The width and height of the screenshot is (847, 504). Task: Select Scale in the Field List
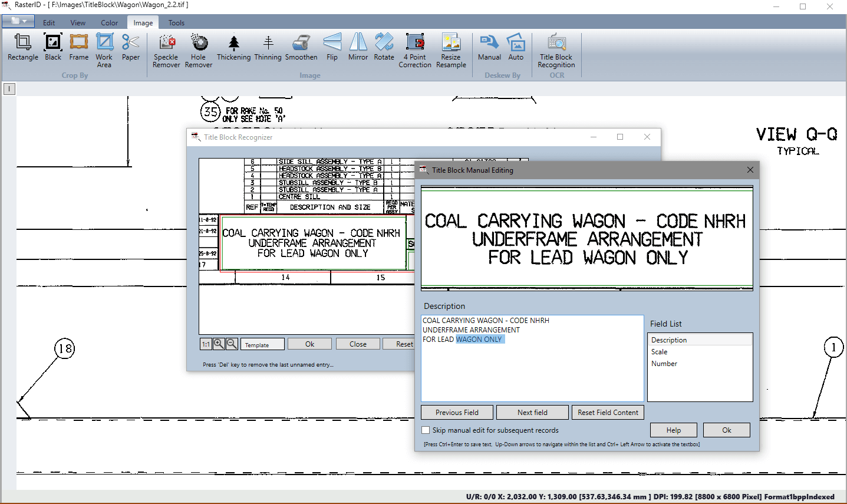click(660, 352)
